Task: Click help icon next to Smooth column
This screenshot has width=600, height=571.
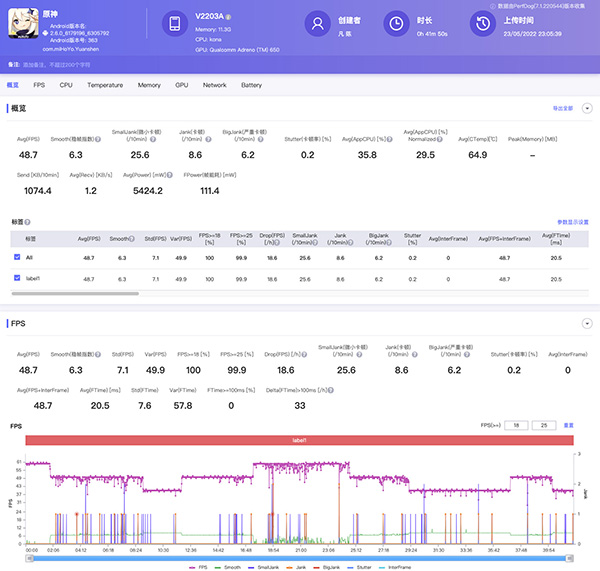Action: click(133, 239)
